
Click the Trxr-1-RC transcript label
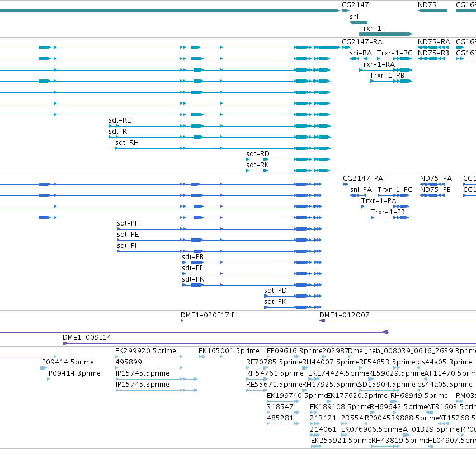coord(394,53)
